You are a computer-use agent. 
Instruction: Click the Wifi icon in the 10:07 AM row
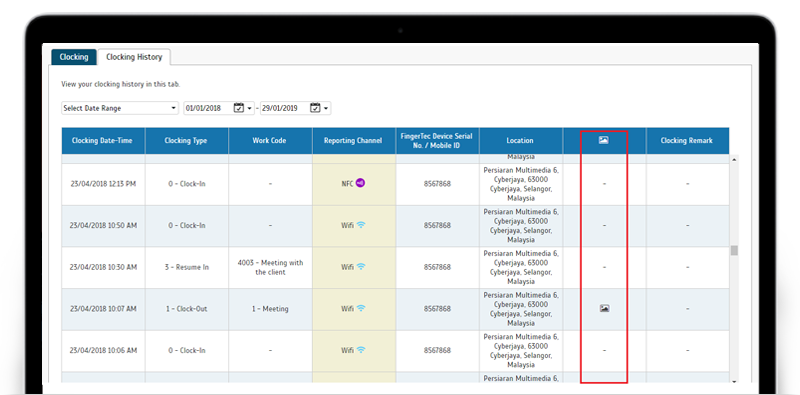[361, 309]
